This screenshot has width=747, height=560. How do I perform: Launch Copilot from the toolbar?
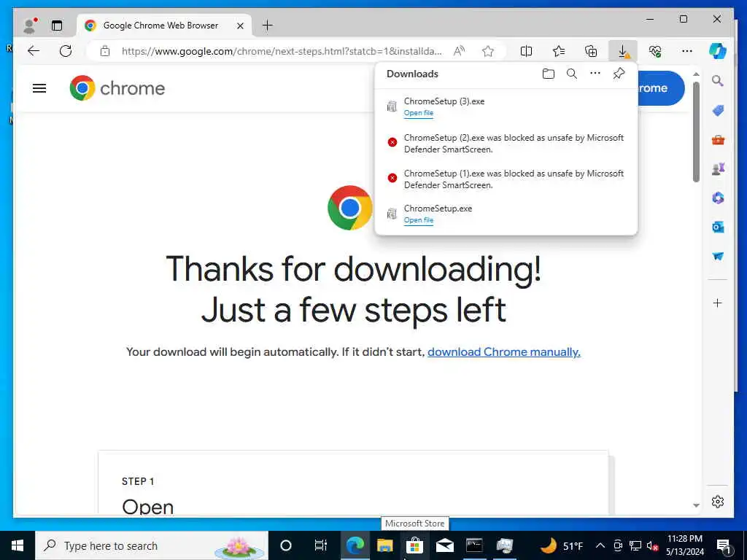(718, 51)
